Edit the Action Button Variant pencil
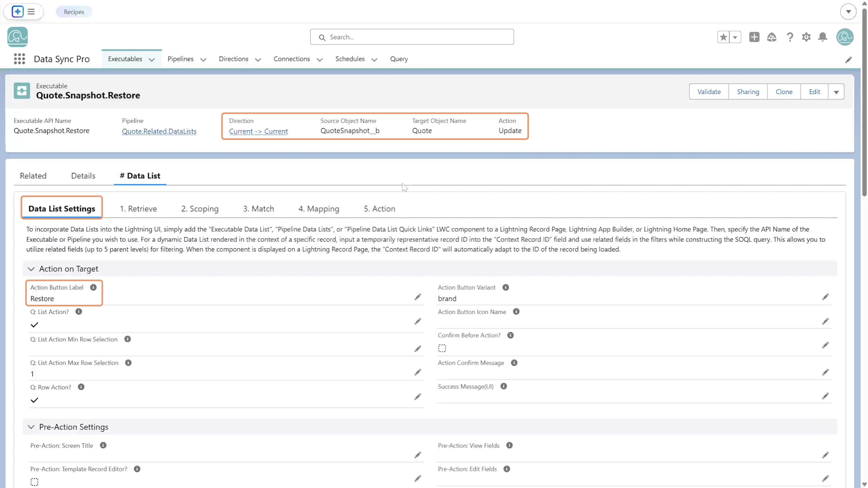This screenshot has height=488, width=868. tap(825, 297)
